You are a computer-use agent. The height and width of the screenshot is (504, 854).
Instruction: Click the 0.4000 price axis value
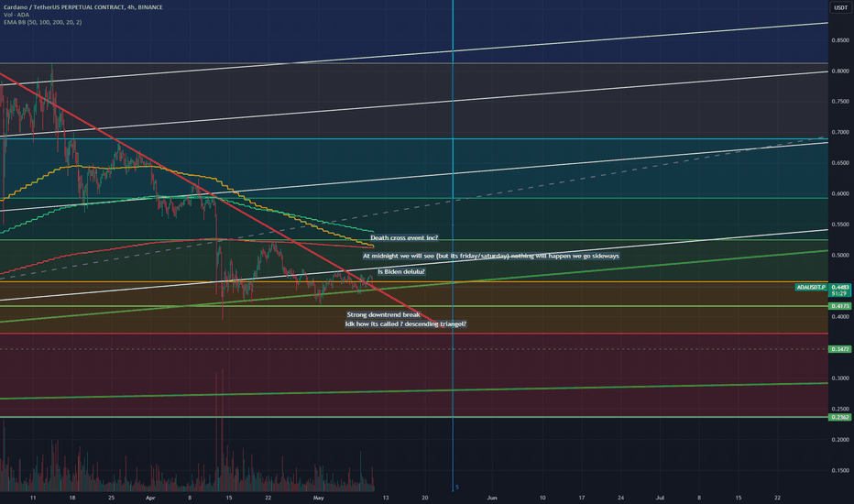pos(840,317)
